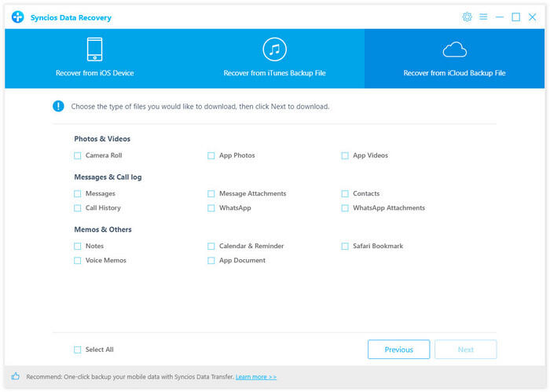The height and width of the screenshot is (392, 550).
Task: Check the Calendar & Reminder option
Action: coord(211,246)
